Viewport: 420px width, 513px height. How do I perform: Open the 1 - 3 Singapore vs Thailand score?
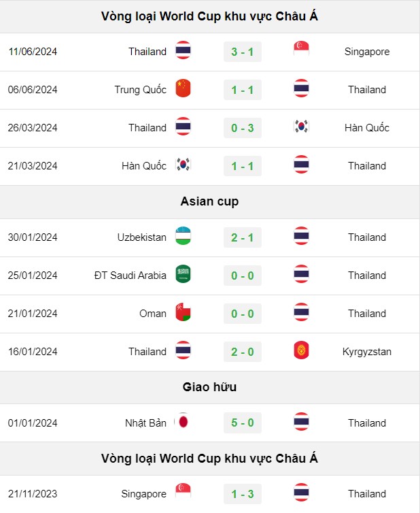(242, 494)
